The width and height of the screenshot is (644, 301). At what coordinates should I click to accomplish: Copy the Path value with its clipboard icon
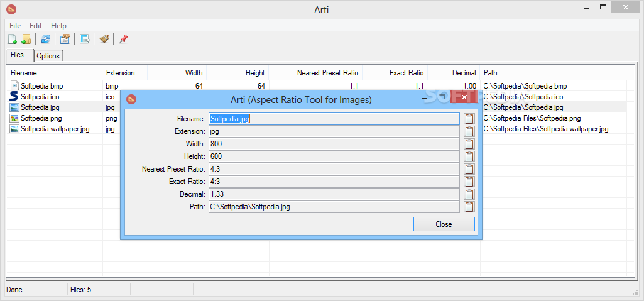point(469,207)
